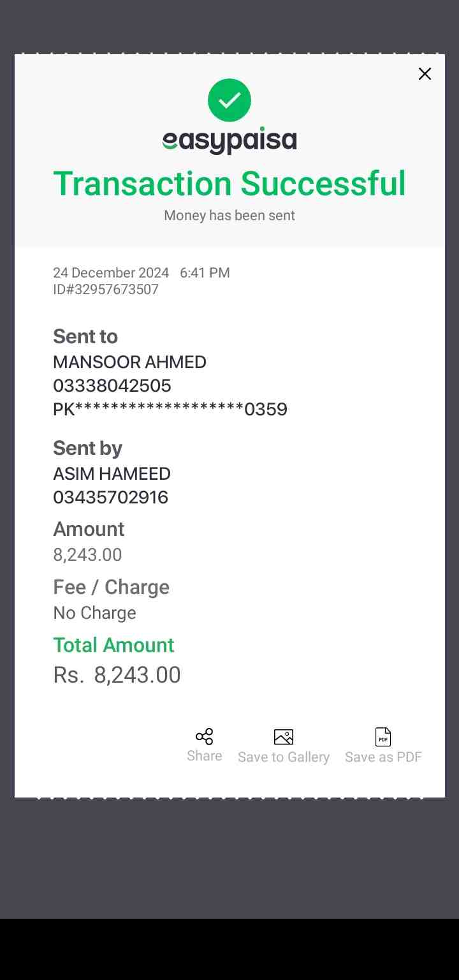
Task: Tap the Amount value 8,243.00
Action: pos(87,555)
